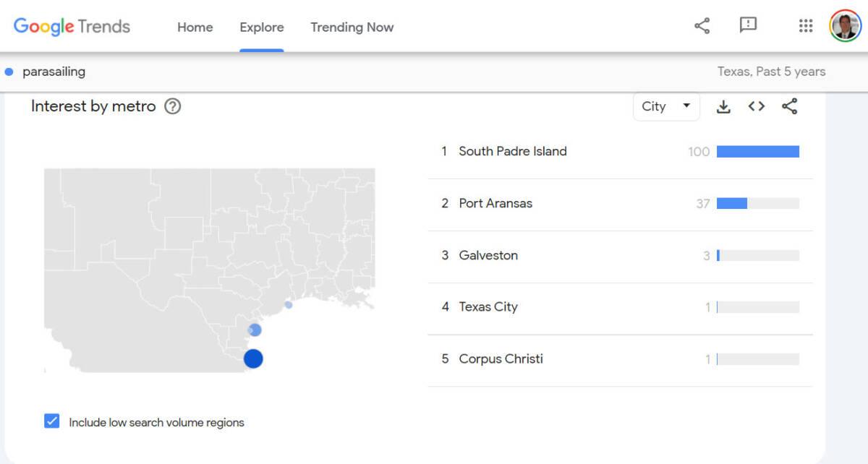This screenshot has width=868, height=464.
Task: Click the Google account profile picture
Action: point(845,27)
